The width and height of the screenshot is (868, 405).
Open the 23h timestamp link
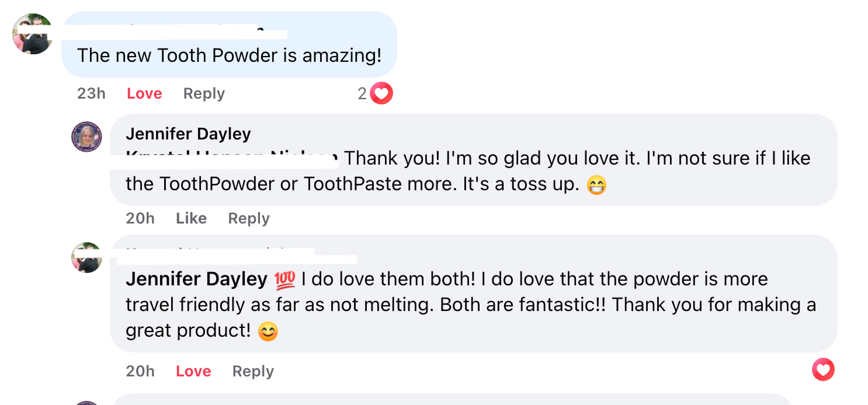coord(91,93)
